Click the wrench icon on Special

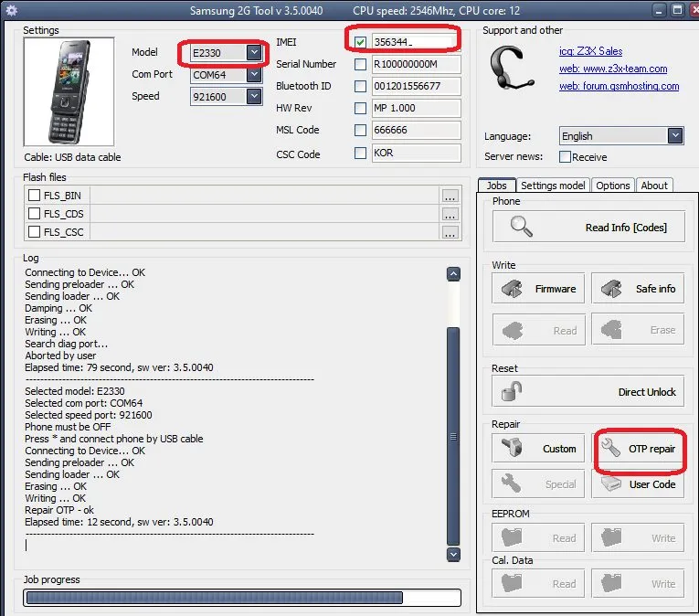point(511,483)
